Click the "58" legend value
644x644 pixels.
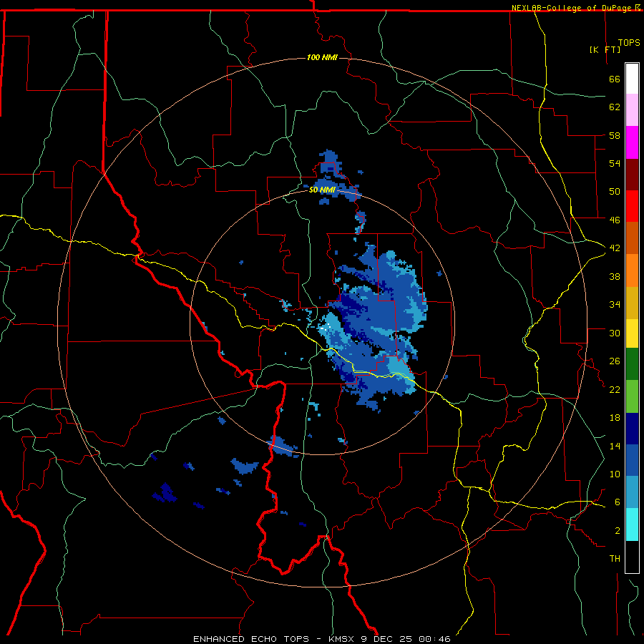click(x=615, y=135)
